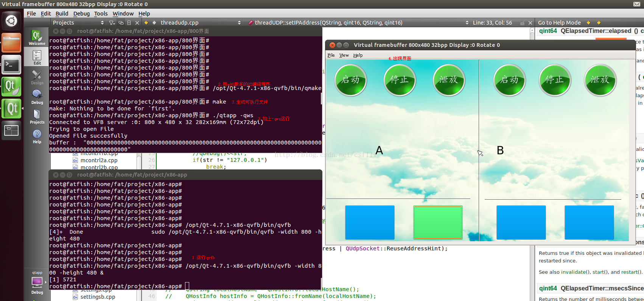
Task: Click qtapp Debug target selector
Action: point(37,282)
